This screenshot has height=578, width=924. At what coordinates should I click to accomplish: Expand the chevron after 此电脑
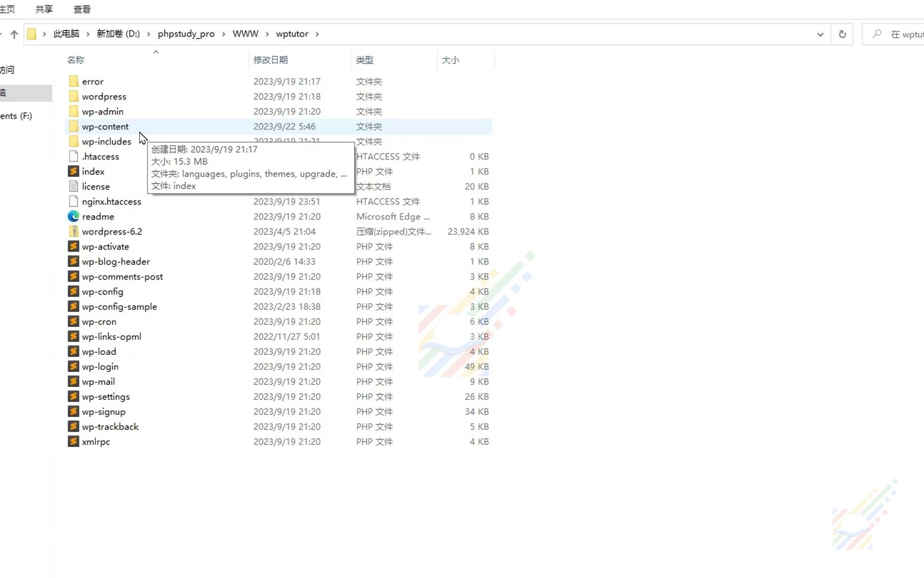(88, 34)
